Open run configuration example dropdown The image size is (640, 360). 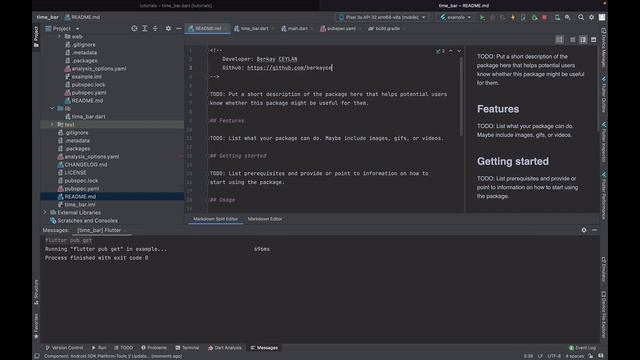click(456, 18)
